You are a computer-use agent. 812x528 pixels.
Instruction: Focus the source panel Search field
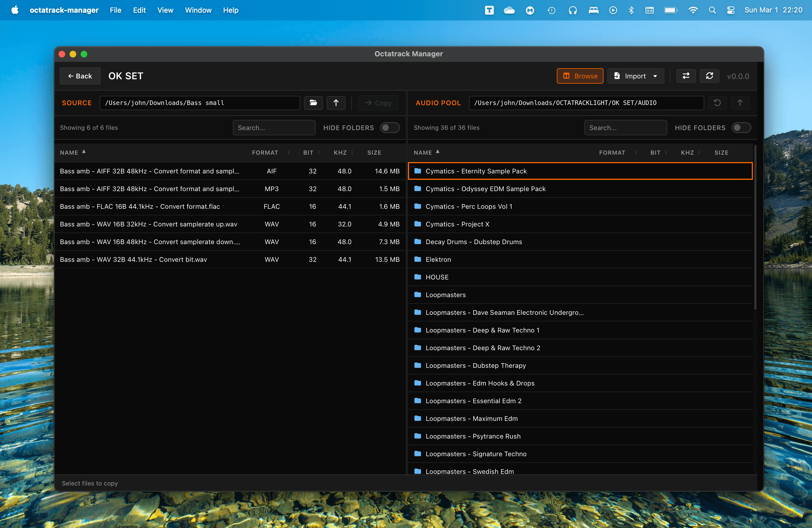[274, 128]
